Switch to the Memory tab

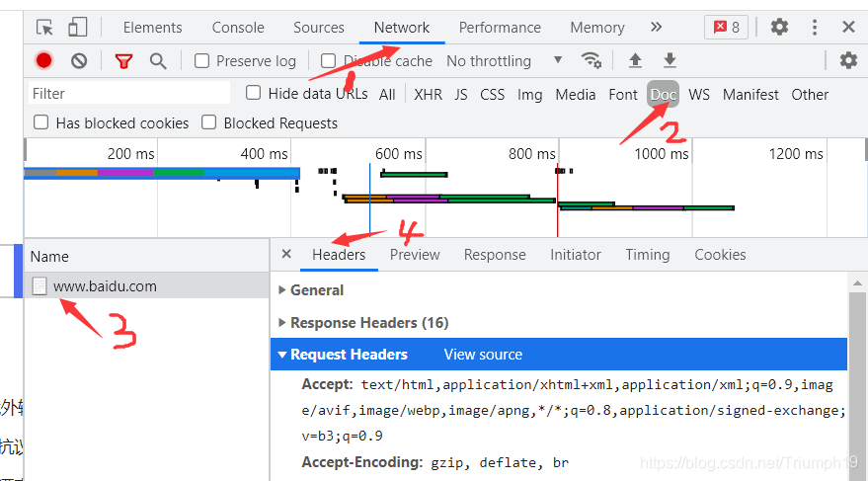(x=597, y=27)
